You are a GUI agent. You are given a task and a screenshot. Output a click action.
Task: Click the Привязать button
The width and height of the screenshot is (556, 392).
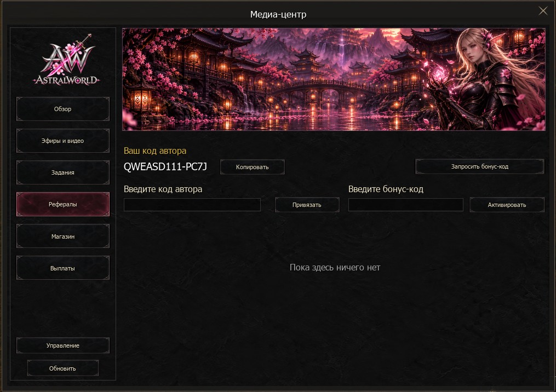point(307,205)
